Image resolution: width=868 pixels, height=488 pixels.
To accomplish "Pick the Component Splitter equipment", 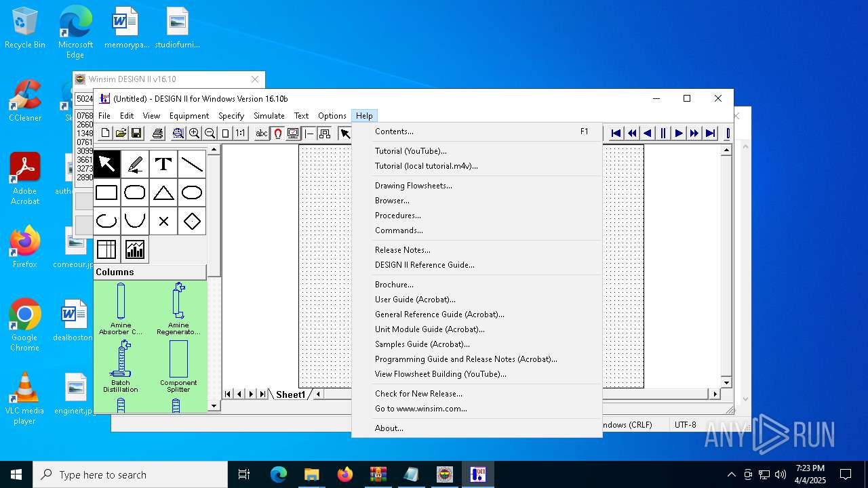I will click(x=178, y=367).
